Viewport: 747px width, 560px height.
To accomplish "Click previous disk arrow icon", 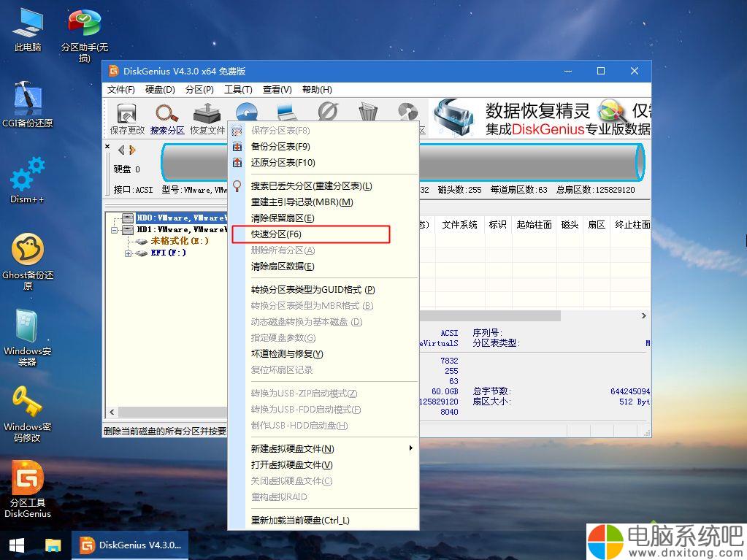I will pos(121,150).
